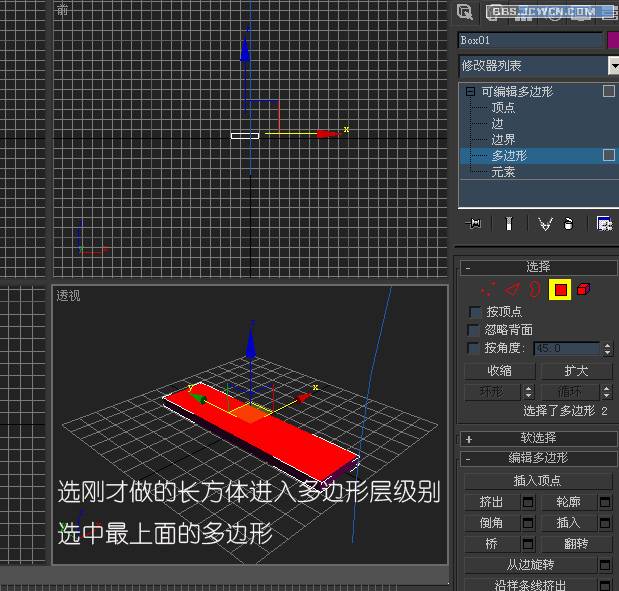This screenshot has height=591, width=619.
Task: Enable the 按顶点 checkbox
Action: [x=475, y=312]
